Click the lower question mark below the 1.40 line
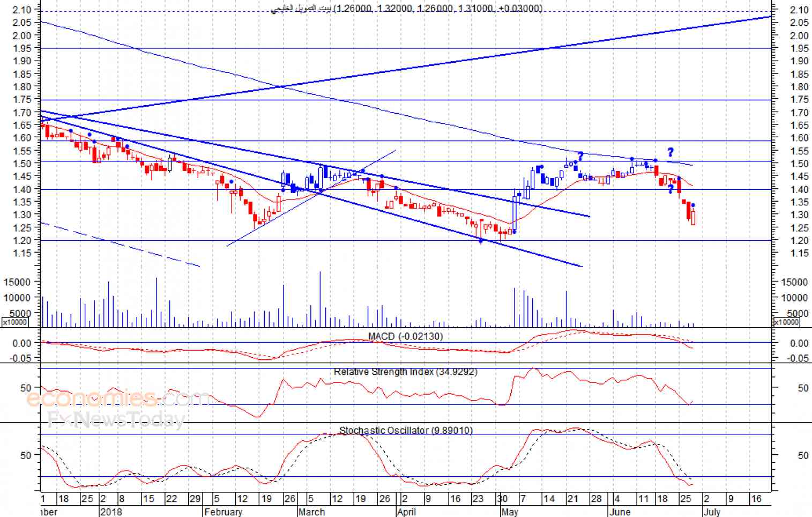The height and width of the screenshot is (517, 812). tap(671, 189)
